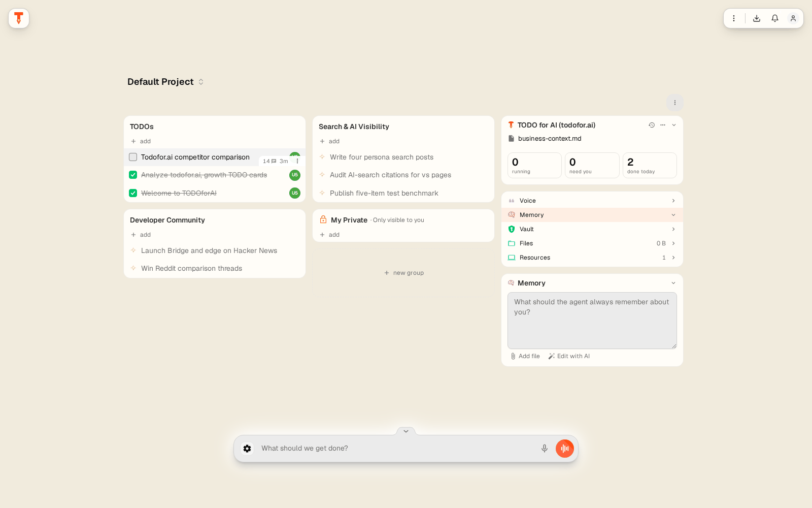
Task: Click the download icon in the top bar
Action: point(757,18)
